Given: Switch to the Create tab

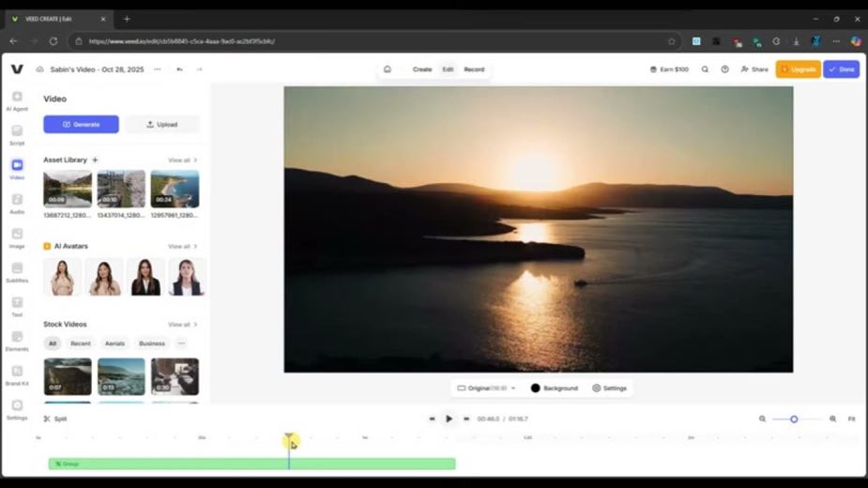Looking at the screenshot, I should (x=422, y=69).
